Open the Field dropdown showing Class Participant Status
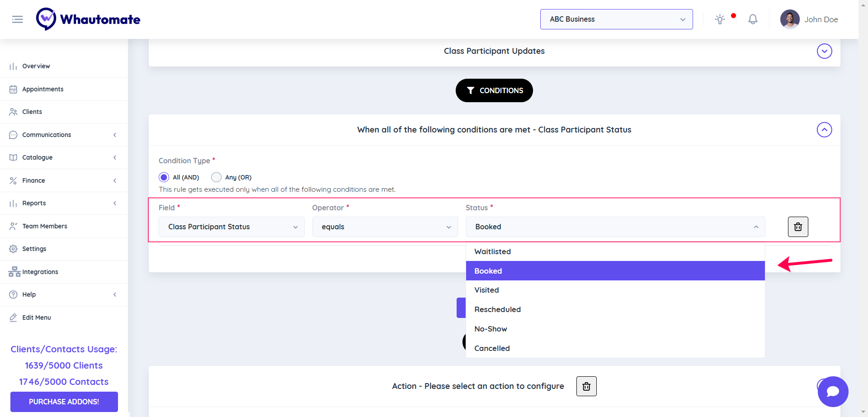 click(231, 227)
